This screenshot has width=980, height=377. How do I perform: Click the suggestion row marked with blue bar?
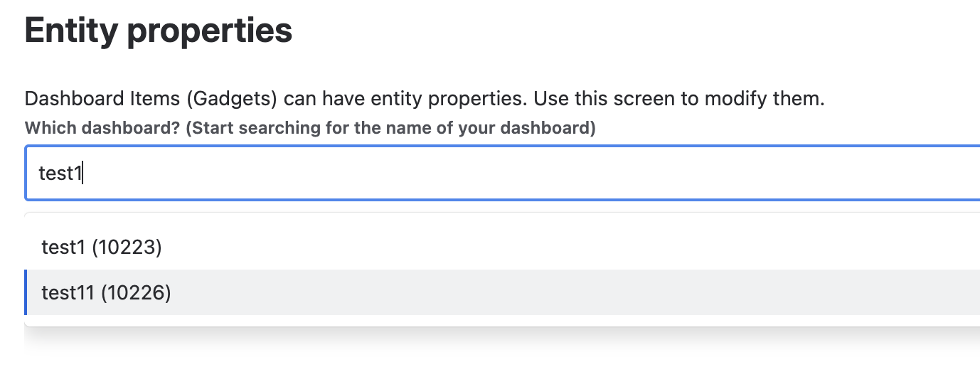pos(498,292)
